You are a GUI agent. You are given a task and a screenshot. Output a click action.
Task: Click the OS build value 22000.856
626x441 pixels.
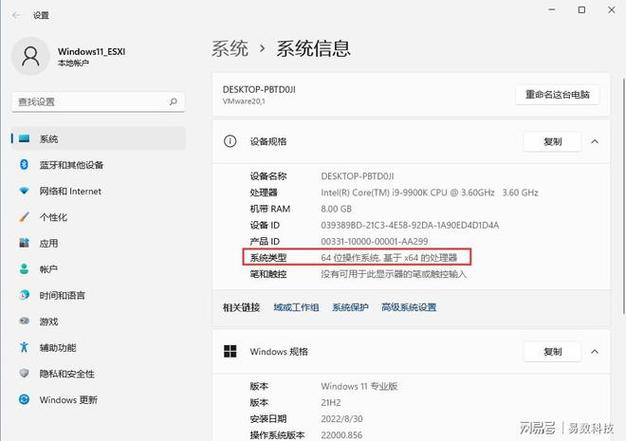point(342,435)
